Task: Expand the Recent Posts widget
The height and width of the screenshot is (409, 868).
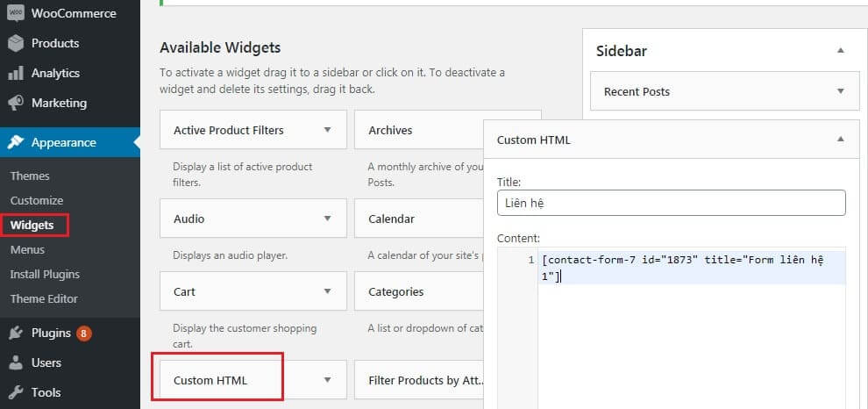Action: click(x=841, y=91)
